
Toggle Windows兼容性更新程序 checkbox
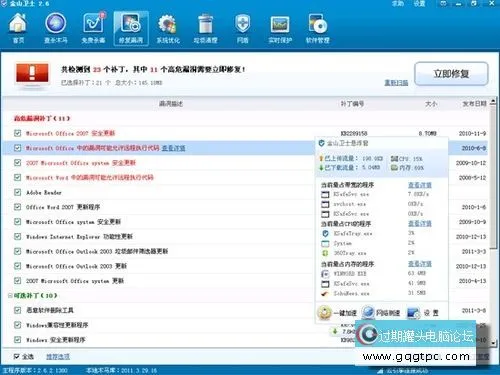pyautogui.click(x=17, y=325)
